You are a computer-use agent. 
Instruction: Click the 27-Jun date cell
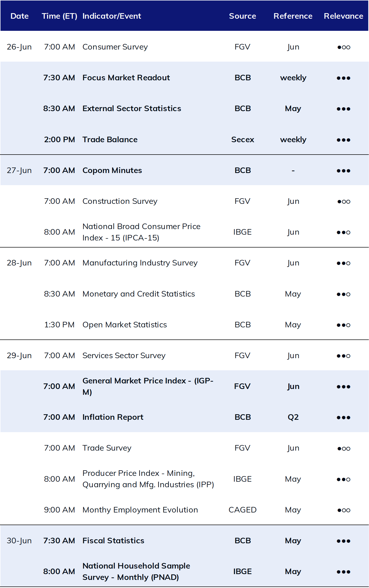19,170
